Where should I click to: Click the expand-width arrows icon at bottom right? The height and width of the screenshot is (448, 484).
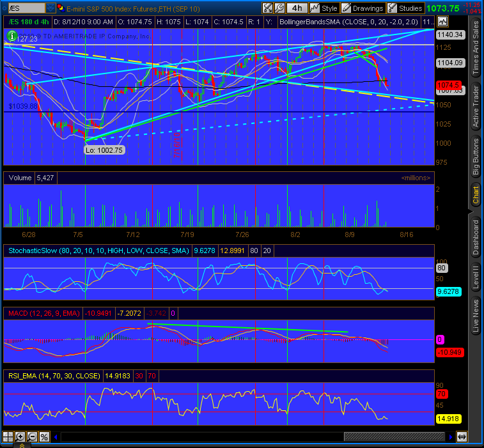coord(462,437)
